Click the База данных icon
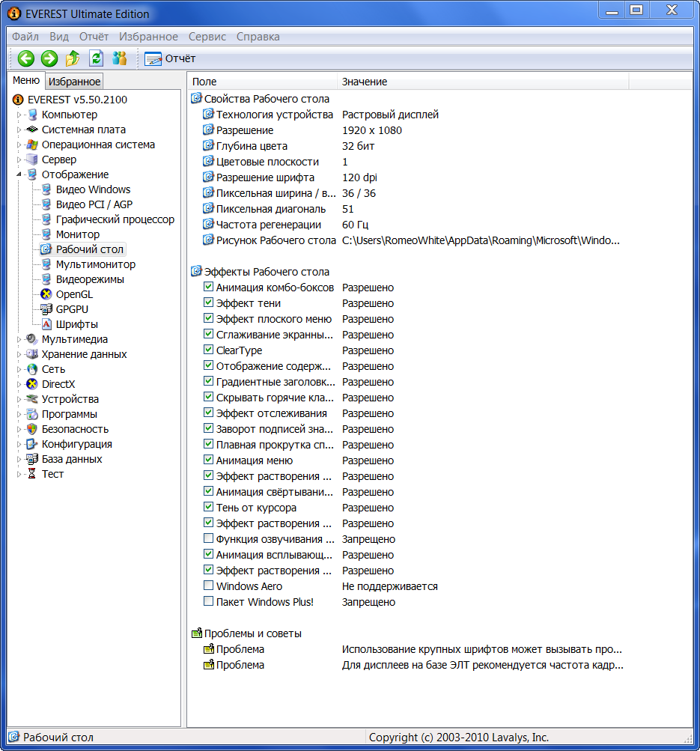Image resolution: width=700 pixels, height=751 pixels. [32, 459]
